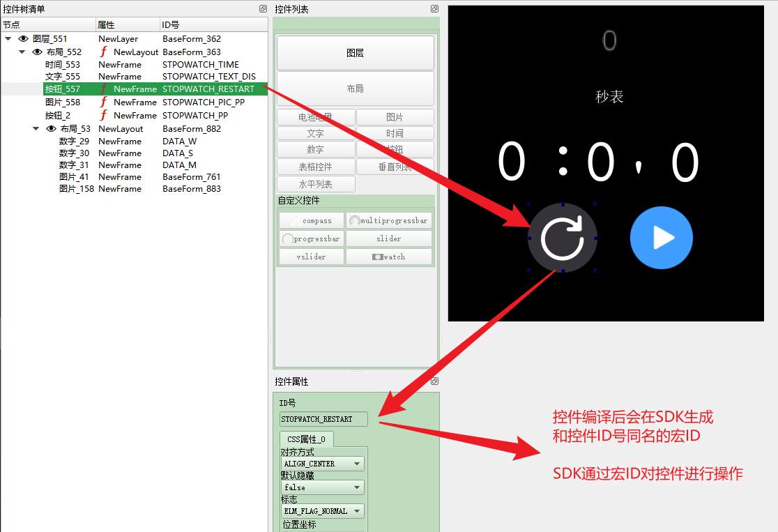
Task: Click the ID号 field containing STOPWATCH_RESTART
Action: coord(323,419)
